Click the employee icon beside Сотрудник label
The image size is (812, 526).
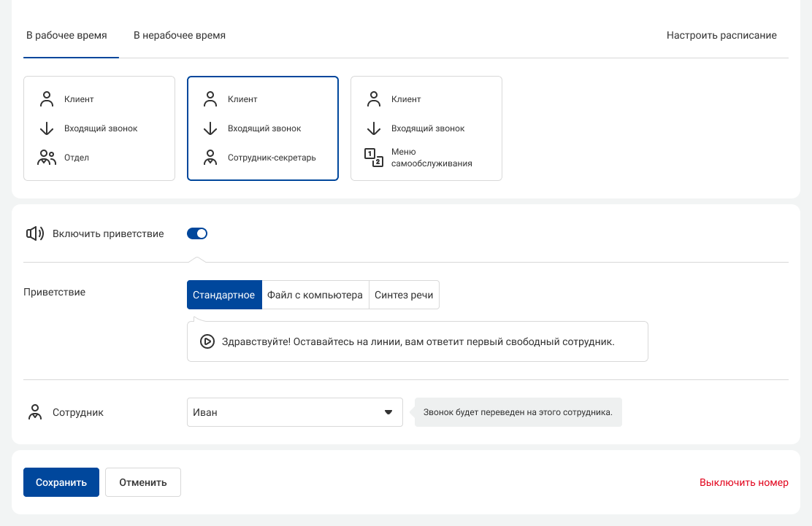34,412
